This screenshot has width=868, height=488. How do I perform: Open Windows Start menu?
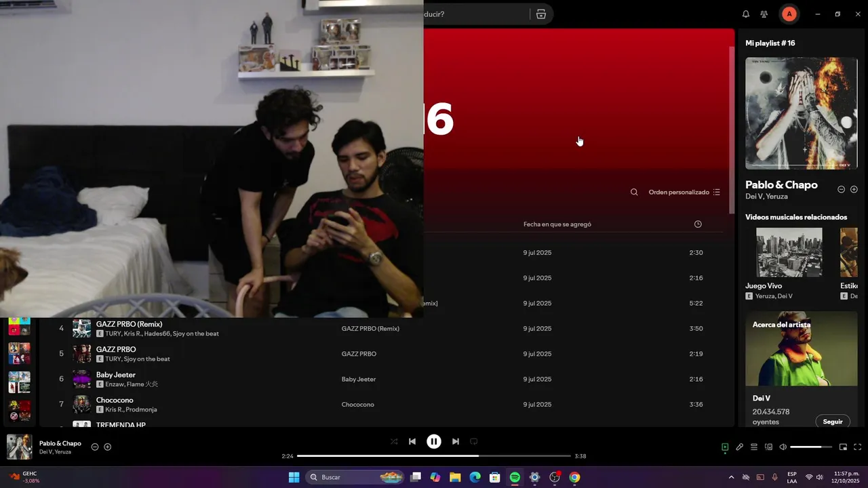tap(294, 477)
